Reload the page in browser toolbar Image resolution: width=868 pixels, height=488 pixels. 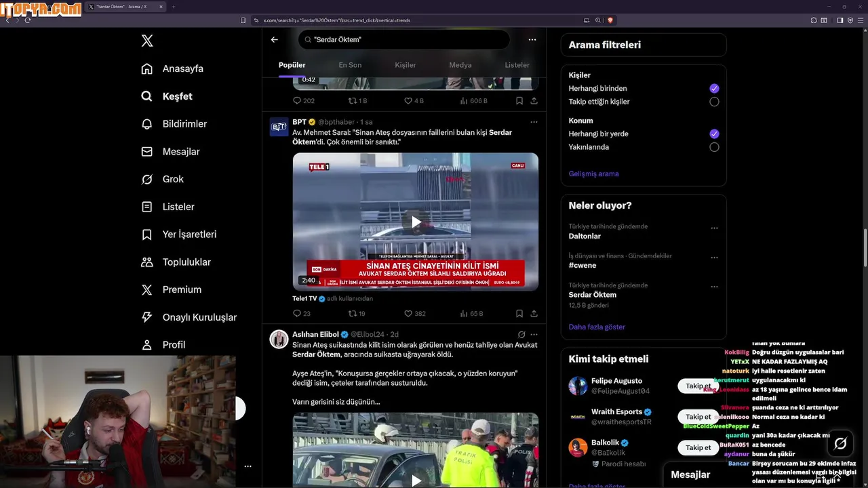[28, 20]
